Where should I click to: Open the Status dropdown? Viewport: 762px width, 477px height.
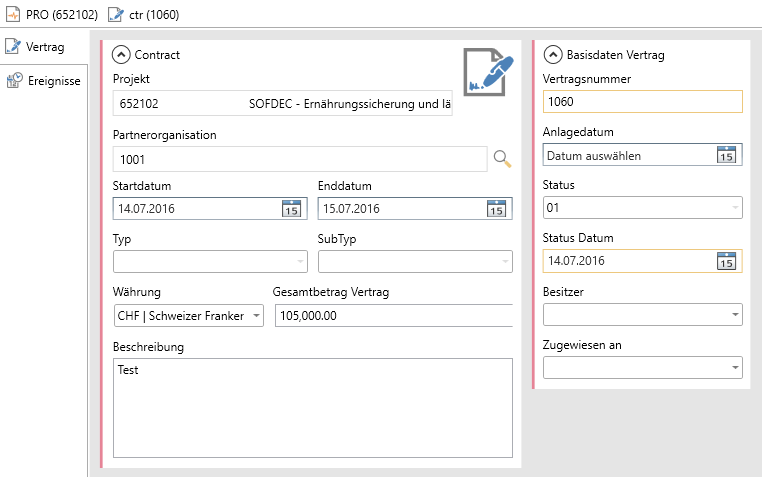[735, 208]
